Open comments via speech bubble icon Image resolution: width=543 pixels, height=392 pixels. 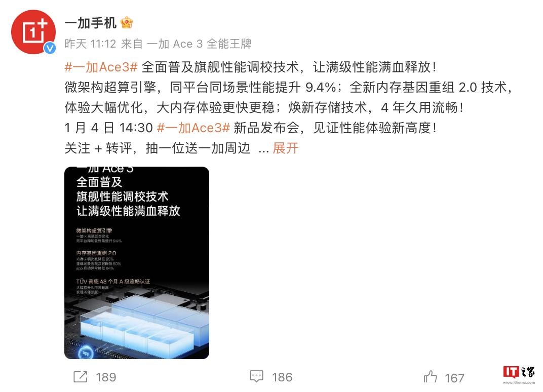[257, 376]
